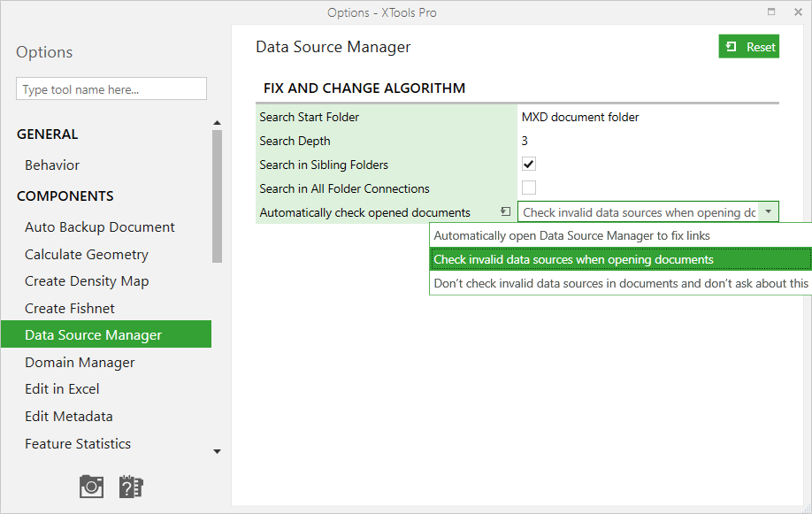
Task: Open the help document icon
Action: click(131, 487)
